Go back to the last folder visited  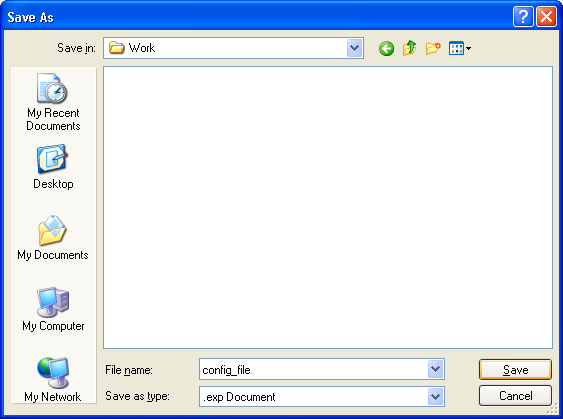386,48
